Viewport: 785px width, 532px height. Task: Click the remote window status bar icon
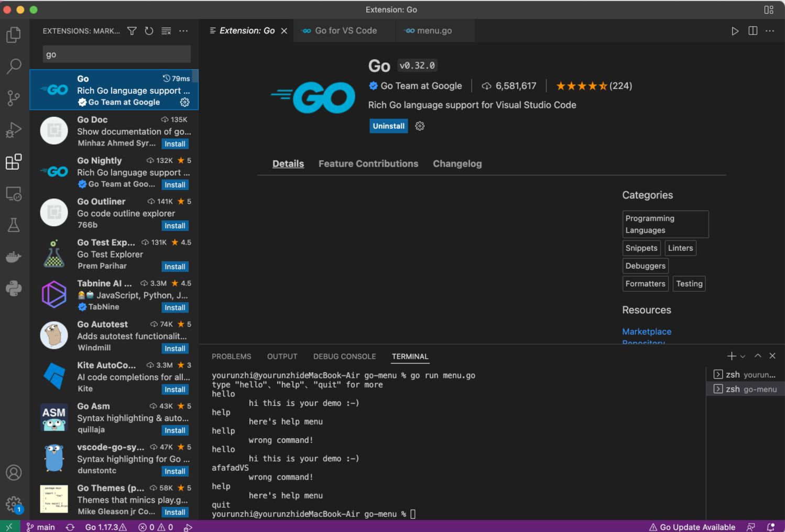click(x=9, y=527)
